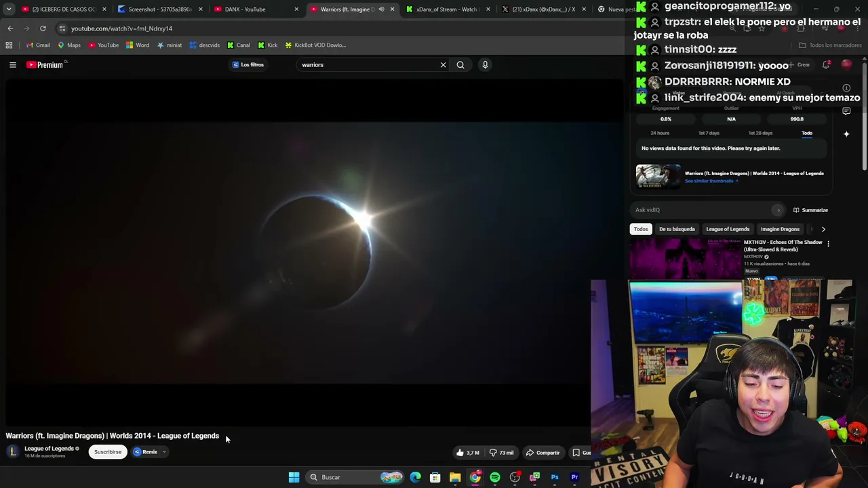868x488 pixels.
Task: Switch to the '(21) xDanx' X tab
Action: click(x=543, y=9)
